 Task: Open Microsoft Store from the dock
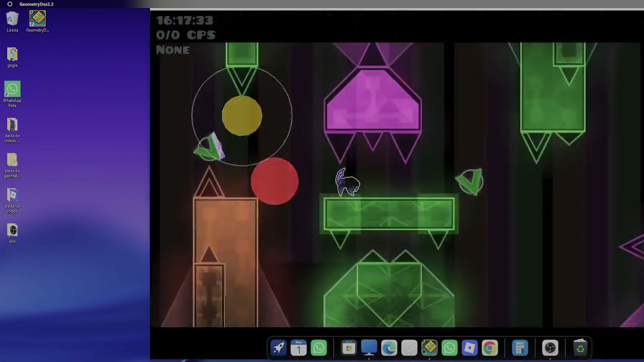tap(349, 348)
